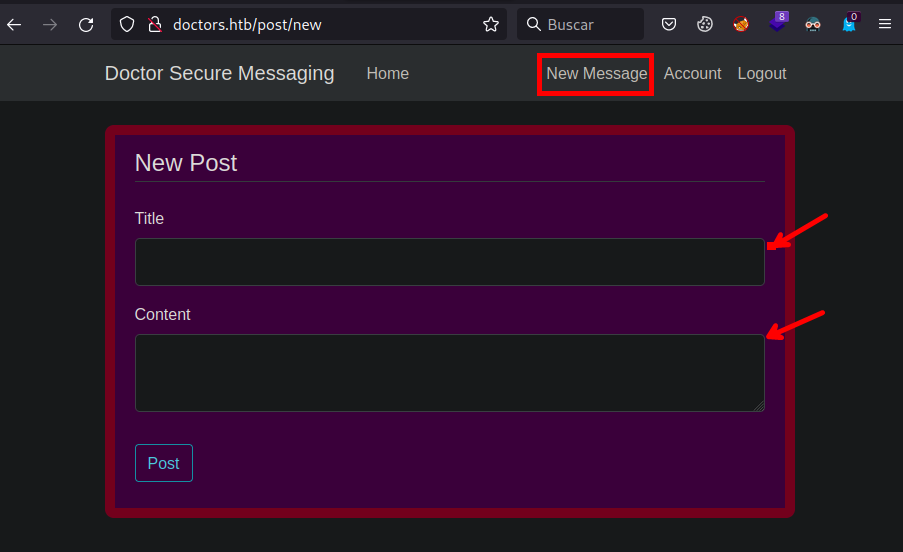
Task: Open the Wappalyzer extension with badge 8
Action: 777,24
